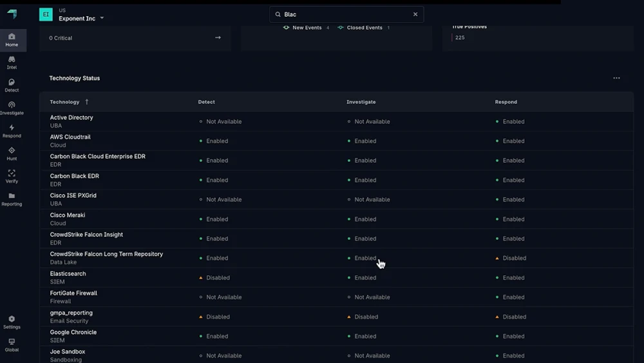Select the Joe Sandbox row
644x363 pixels.
coord(336,355)
